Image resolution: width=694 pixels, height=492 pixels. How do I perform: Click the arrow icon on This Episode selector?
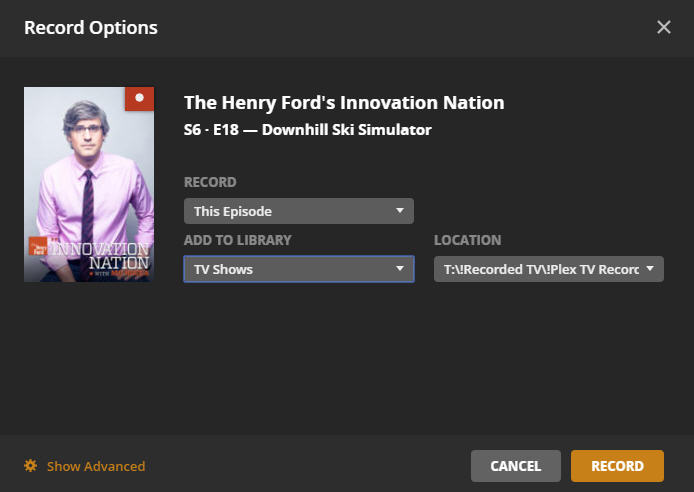(x=400, y=211)
